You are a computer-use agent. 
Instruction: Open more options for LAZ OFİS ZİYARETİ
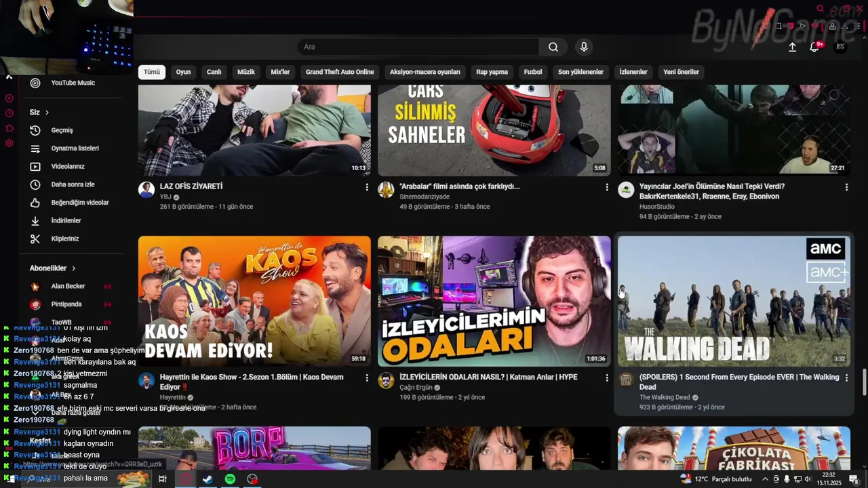coord(367,187)
